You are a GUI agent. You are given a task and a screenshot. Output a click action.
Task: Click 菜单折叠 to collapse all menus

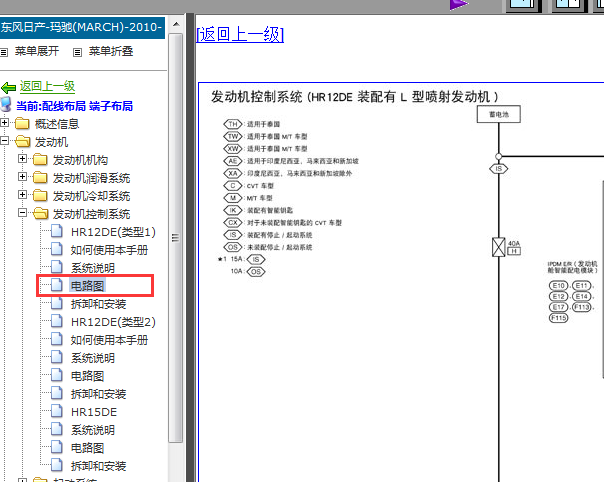point(111,51)
